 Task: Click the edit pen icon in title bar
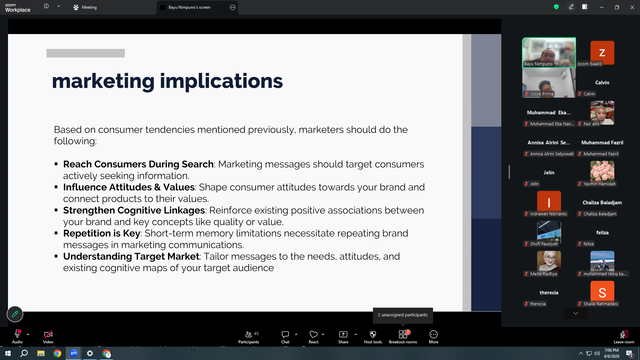point(571,7)
